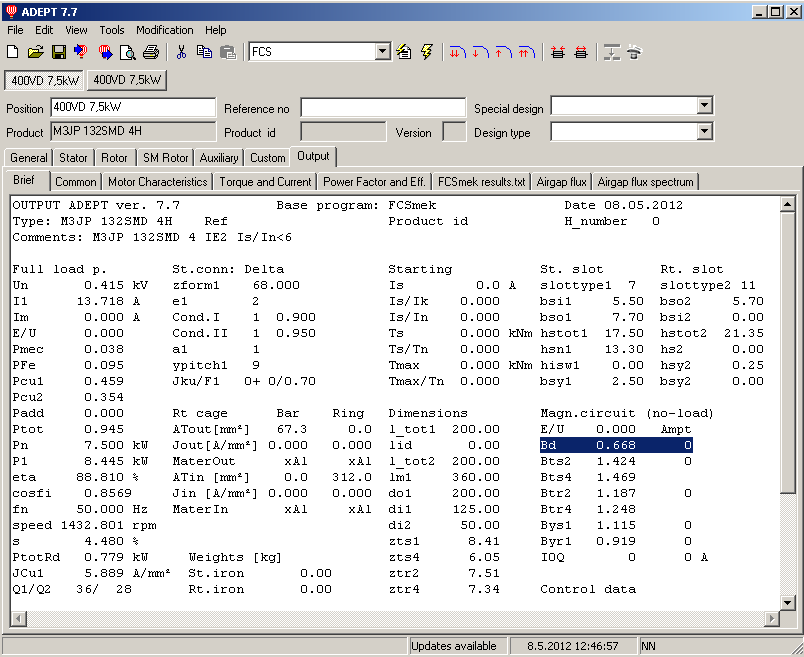The image size is (804, 657).
Task: Click the Product field M3JP 132SMD 4H
Action: (x=133, y=131)
